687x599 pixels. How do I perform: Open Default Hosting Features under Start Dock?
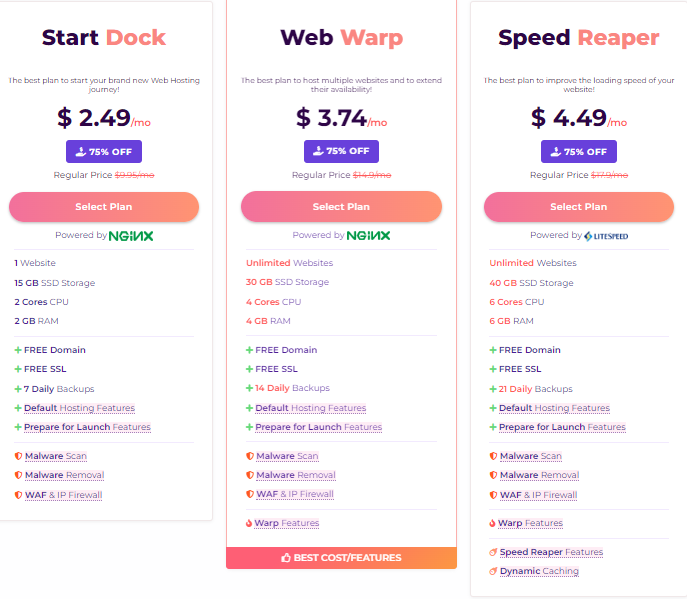coord(79,408)
